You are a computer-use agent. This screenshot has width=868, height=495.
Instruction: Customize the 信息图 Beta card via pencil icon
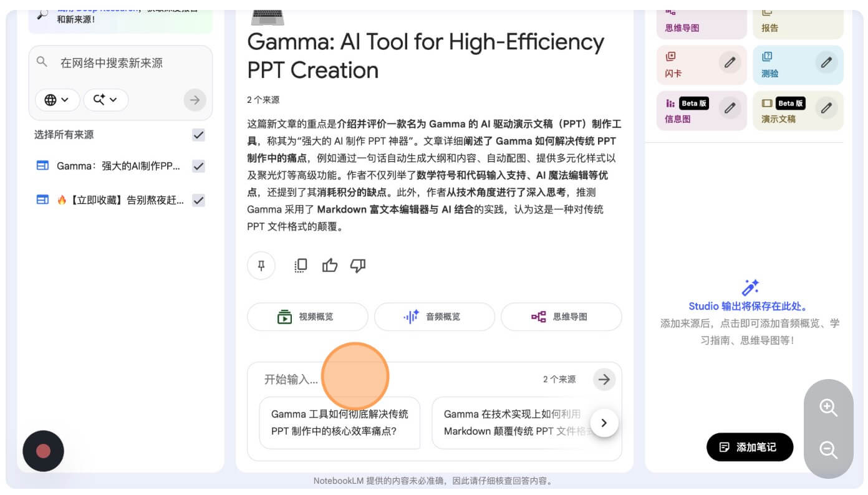[730, 108]
